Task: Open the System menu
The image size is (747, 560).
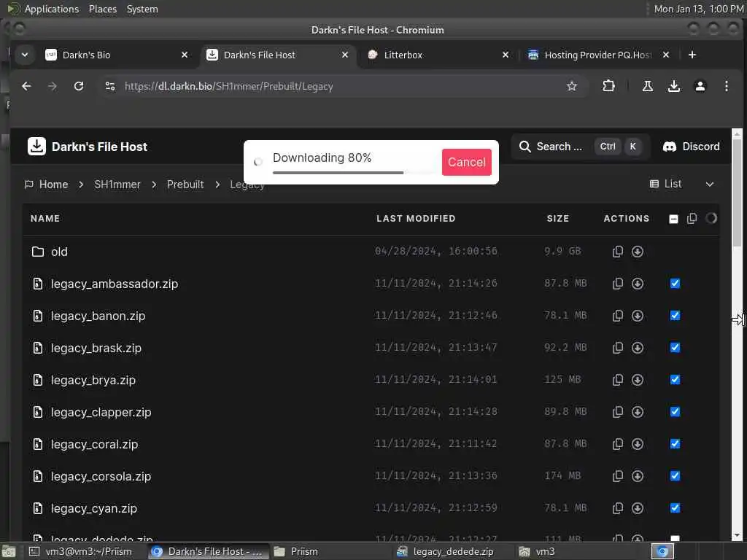Action: (x=142, y=9)
